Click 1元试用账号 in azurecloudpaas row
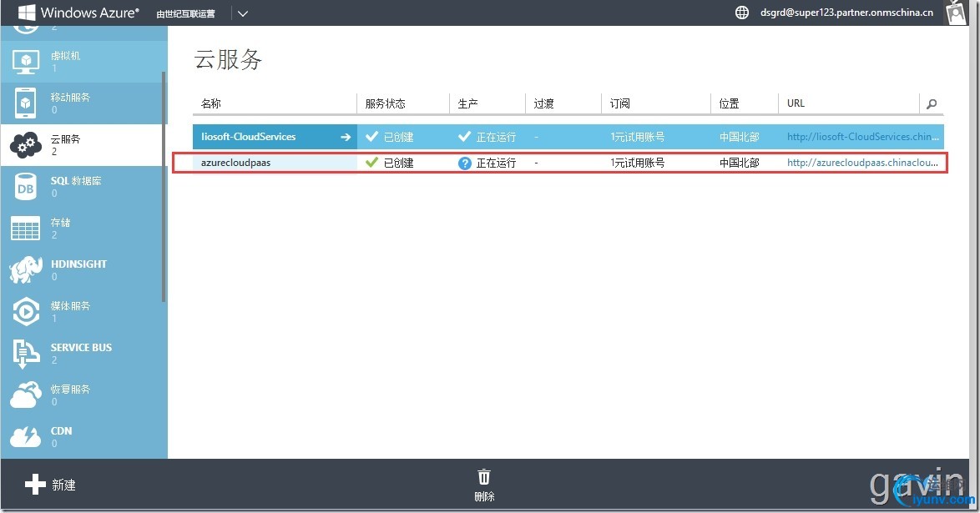The width and height of the screenshot is (980, 513). tap(638, 163)
